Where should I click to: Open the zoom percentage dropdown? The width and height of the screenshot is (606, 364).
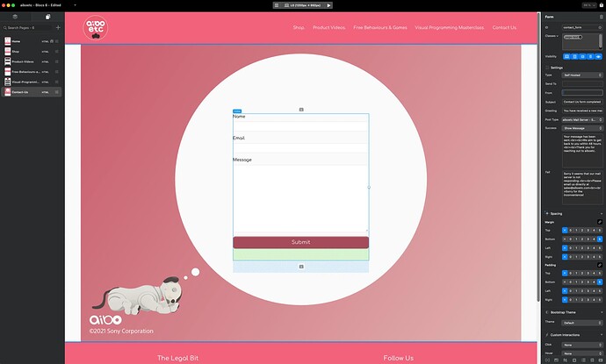(x=589, y=5)
